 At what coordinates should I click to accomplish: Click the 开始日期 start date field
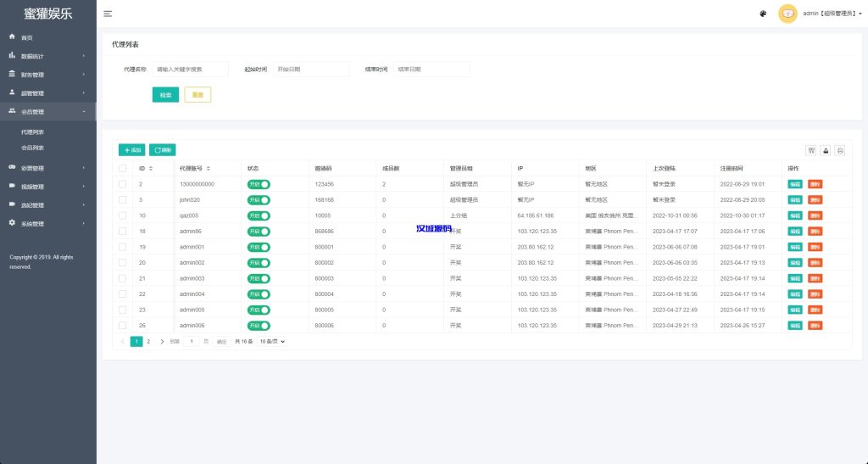[x=311, y=70]
